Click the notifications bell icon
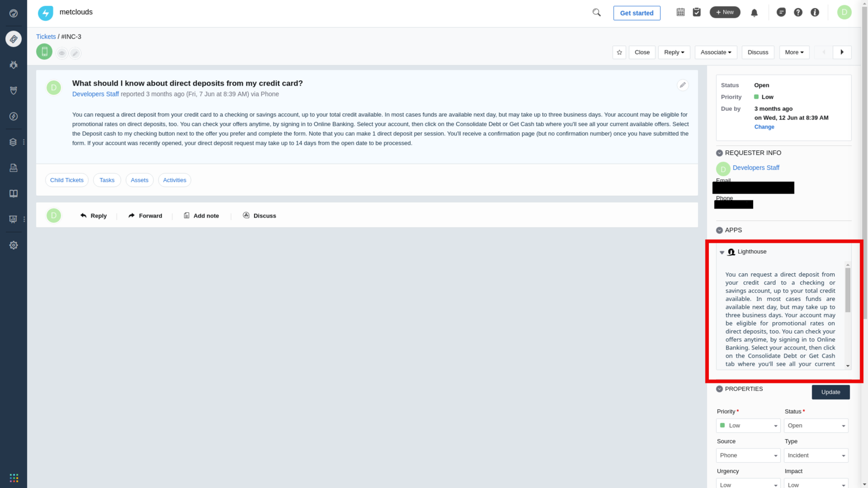The width and height of the screenshot is (868, 488). pyautogui.click(x=754, y=13)
